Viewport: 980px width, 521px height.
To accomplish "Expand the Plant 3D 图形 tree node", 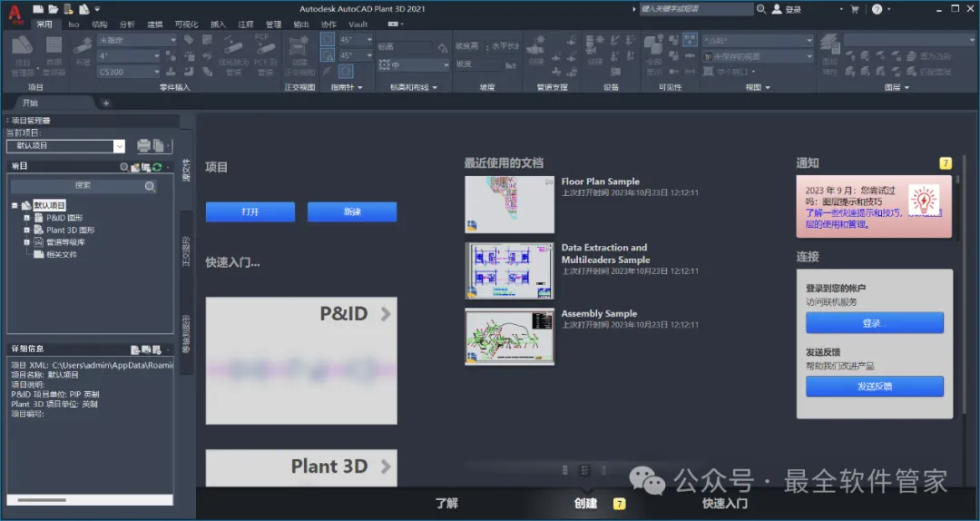I will [27, 231].
